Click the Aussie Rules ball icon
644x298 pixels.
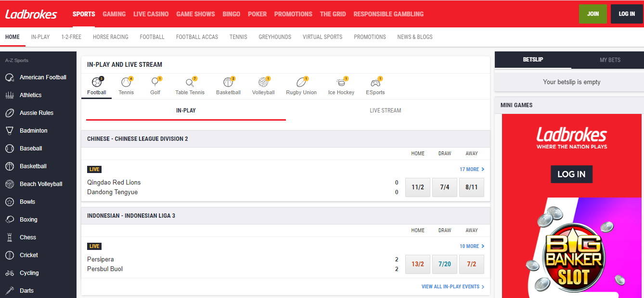tap(10, 113)
